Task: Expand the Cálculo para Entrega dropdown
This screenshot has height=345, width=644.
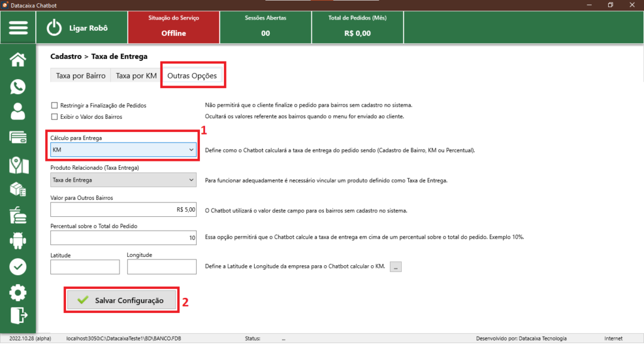Action: click(124, 150)
